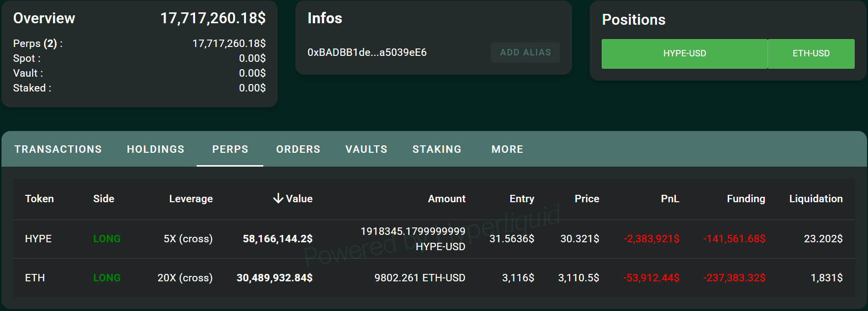The image size is (868, 311).
Task: Expand the More menu
Action: coord(507,149)
